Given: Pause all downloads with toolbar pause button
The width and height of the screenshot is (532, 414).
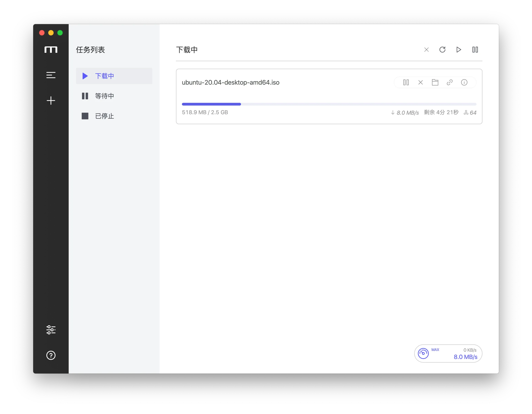Looking at the screenshot, I should pyautogui.click(x=475, y=49).
